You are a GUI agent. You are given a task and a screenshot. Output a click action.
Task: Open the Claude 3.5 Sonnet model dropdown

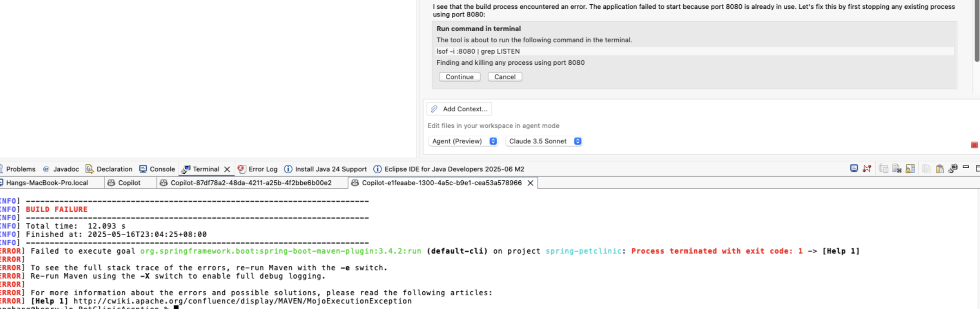pos(544,141)
